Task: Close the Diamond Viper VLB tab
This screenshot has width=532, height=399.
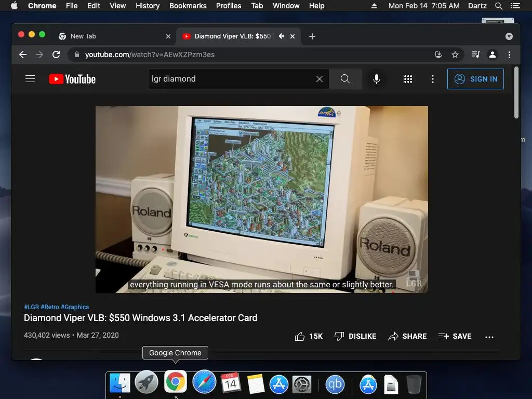Action: pyautogui.click(x=292, y=36)
